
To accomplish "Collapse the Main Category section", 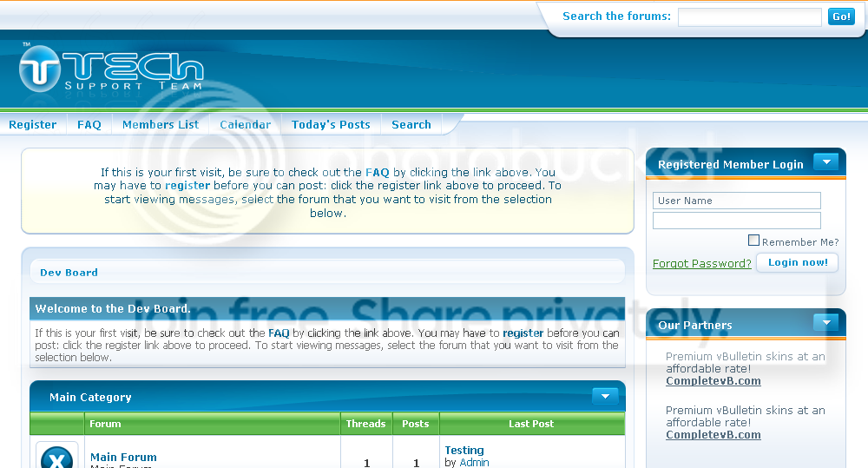I will 605,396.
